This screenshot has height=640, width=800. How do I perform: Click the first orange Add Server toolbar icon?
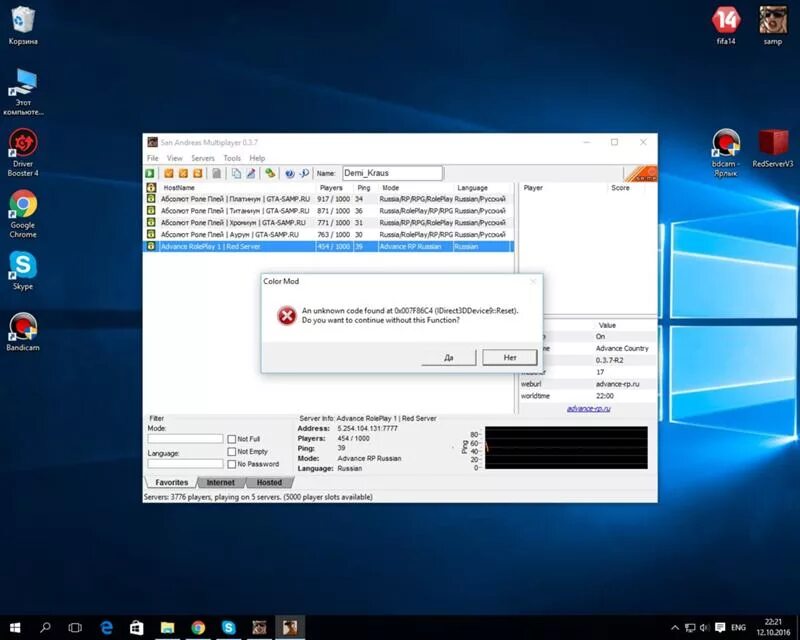click(168, 174)
